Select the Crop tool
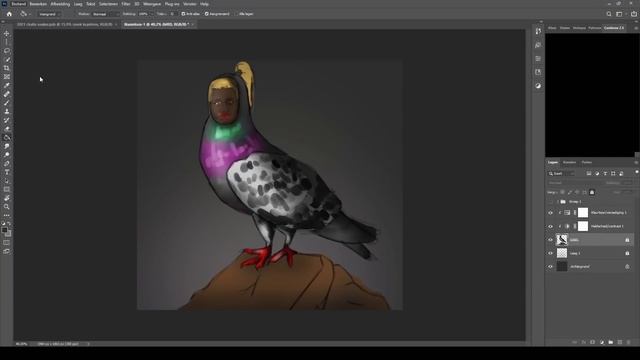The width and height of the screenshot is (640, 360). [x=7, y=68]
